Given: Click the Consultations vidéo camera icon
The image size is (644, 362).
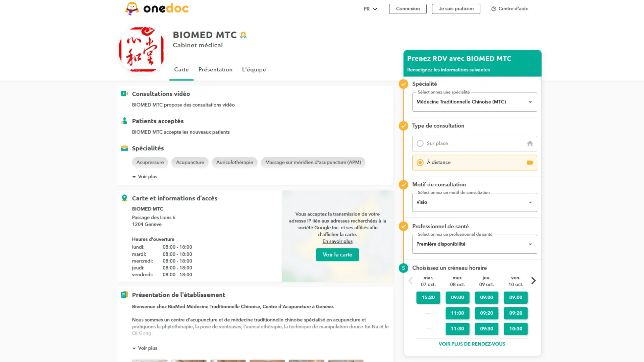Looking at the screenshot, I should coord(124,94).
